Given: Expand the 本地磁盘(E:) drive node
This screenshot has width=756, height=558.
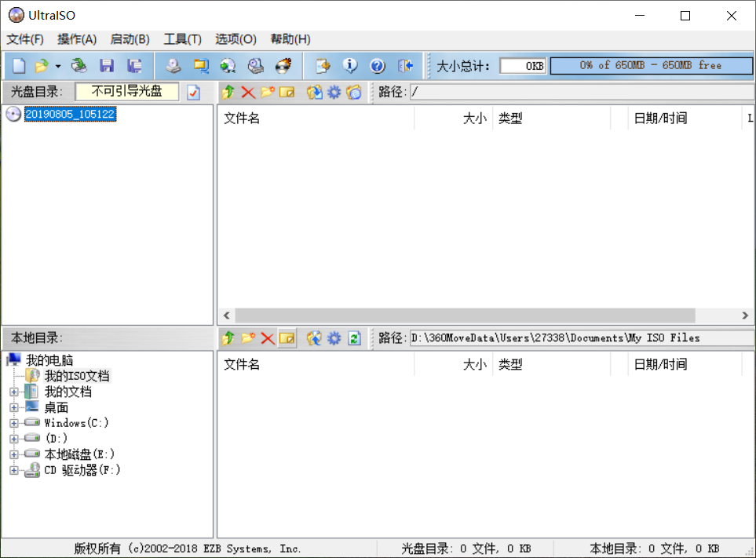Looking at the screenshot, I should (x=14, y=454).
